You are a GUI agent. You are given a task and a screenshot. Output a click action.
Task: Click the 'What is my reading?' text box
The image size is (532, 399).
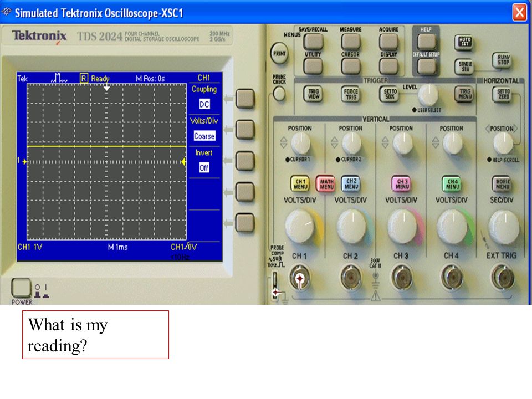point(95,335)
